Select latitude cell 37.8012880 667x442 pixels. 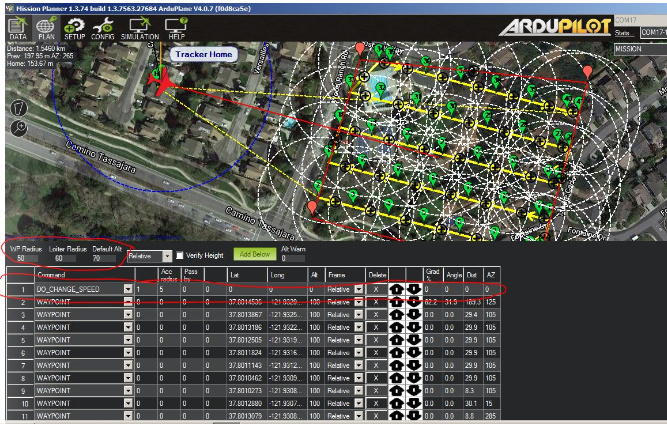click(x=247, y=403)
